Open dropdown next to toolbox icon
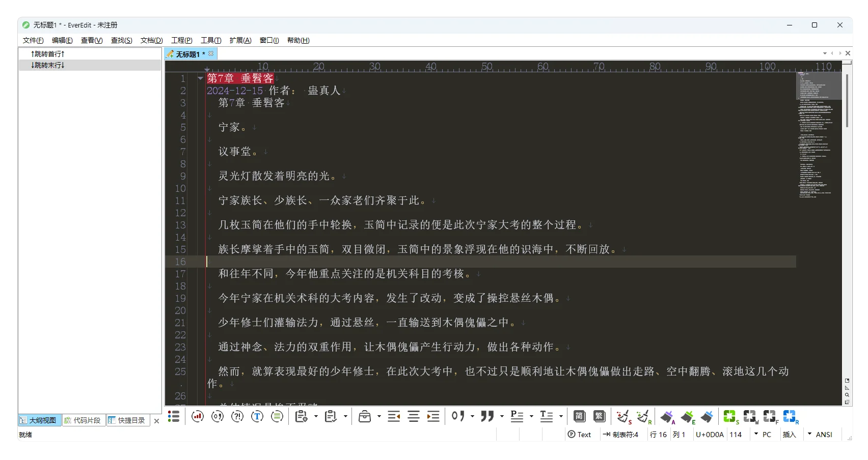 (379, 417)
